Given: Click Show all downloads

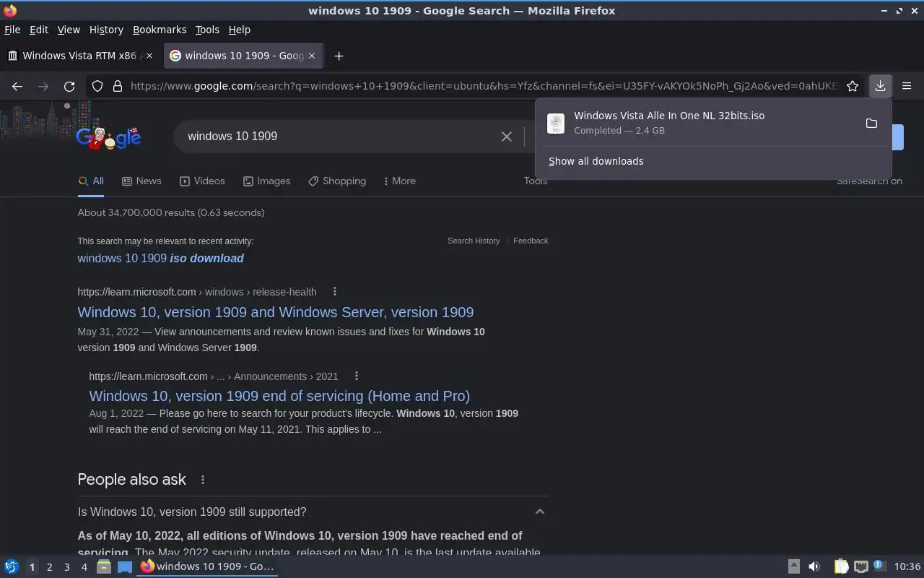Looking at the screenshot, I should point(596,161).
